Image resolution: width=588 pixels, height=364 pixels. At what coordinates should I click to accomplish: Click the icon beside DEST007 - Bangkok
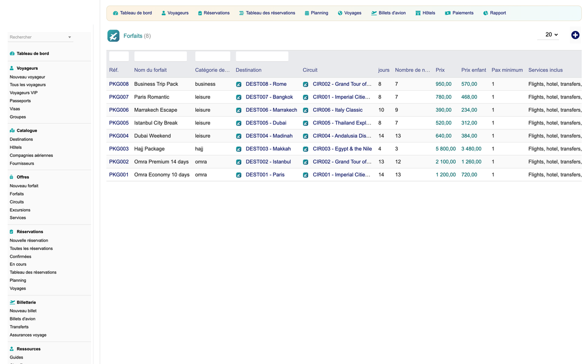click(239, 97)
